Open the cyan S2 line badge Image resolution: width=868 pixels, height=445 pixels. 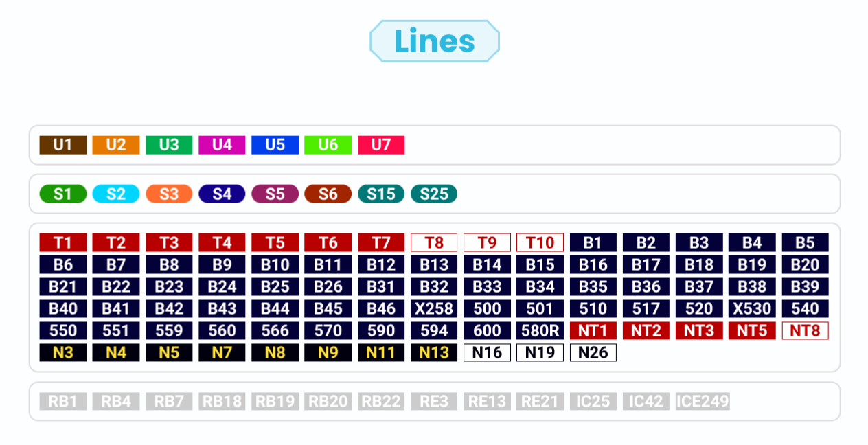point(116,194)
